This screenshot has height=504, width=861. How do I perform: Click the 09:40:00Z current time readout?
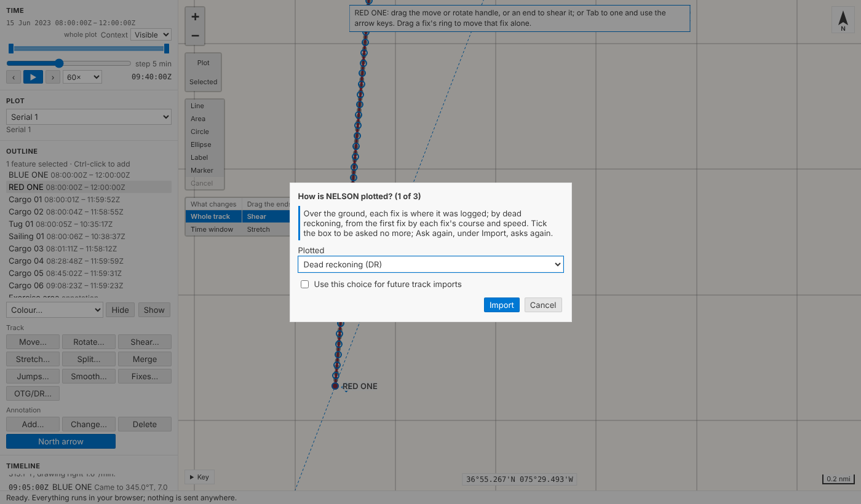[x=151, y=77]
